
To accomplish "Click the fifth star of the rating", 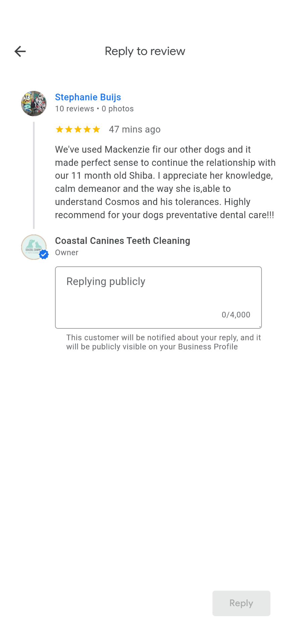I will coord(96,129).
